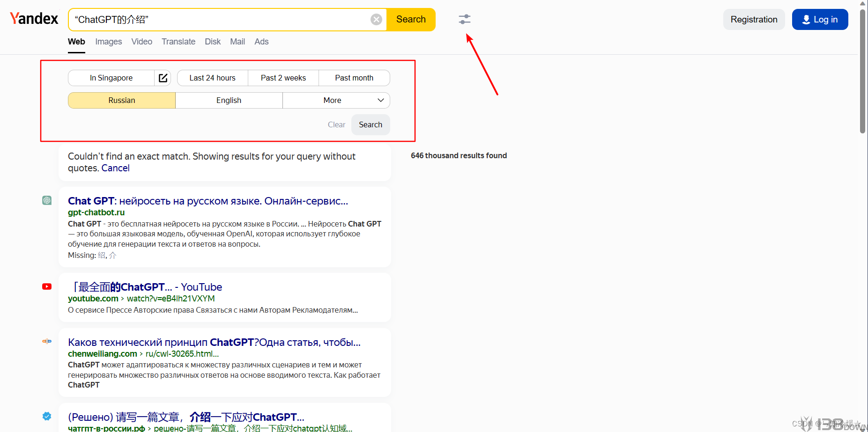
Task: Clear the search query with the X icon
Action: 376,19
